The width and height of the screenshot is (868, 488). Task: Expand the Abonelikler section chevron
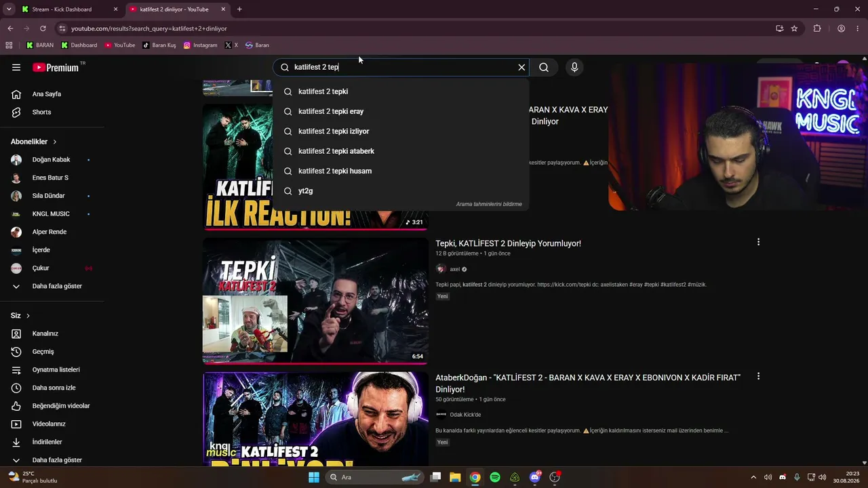[x=55, y=142]
